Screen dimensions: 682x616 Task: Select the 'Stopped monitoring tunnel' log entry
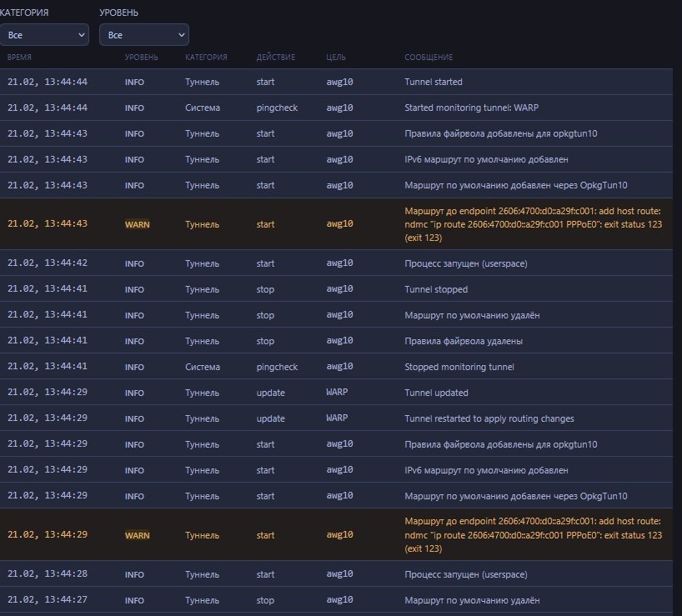[459, 367]
